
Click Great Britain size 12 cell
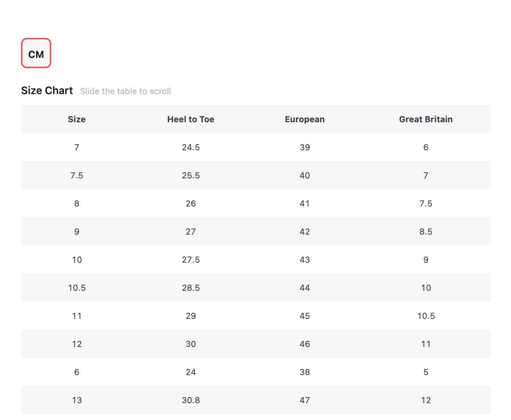[426, 400]
